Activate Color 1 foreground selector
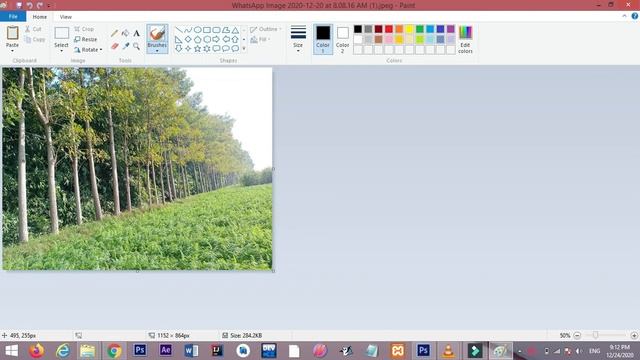640x360 pixels. coord(323,39)
